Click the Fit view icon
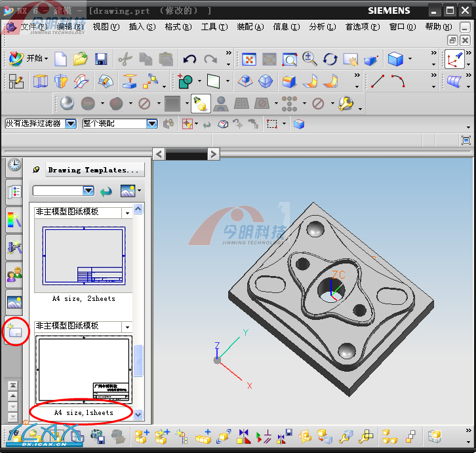The image size is (476, 453). 248,59
